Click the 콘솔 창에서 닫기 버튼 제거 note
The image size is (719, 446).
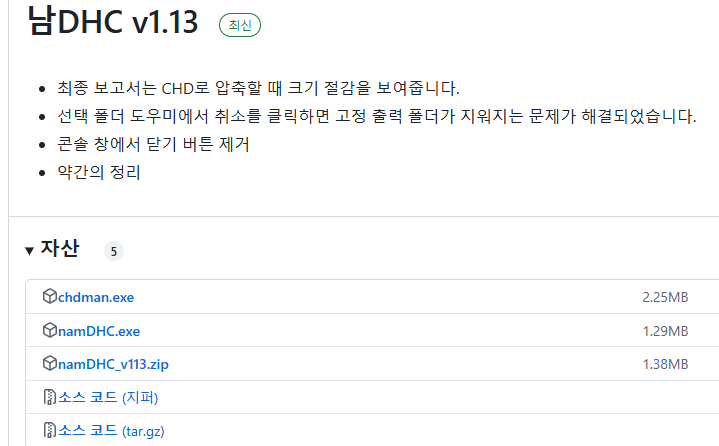pos(153,144)
